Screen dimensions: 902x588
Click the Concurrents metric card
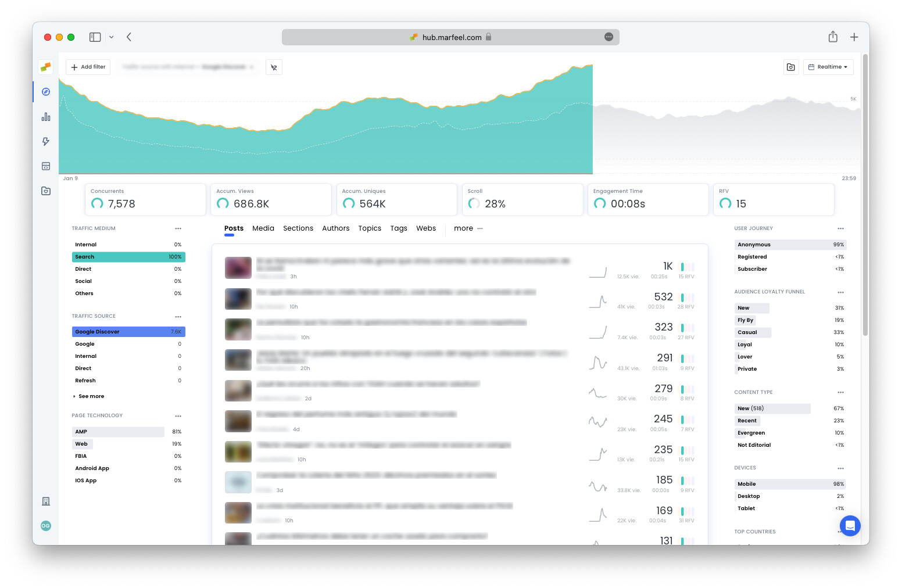click(145, 199)
